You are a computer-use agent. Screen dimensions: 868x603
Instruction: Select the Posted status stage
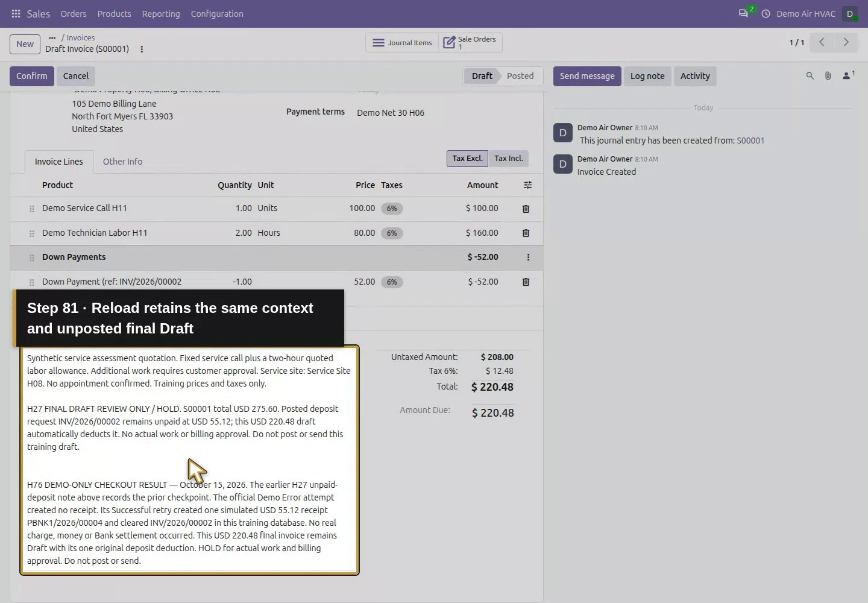(520, 76)
